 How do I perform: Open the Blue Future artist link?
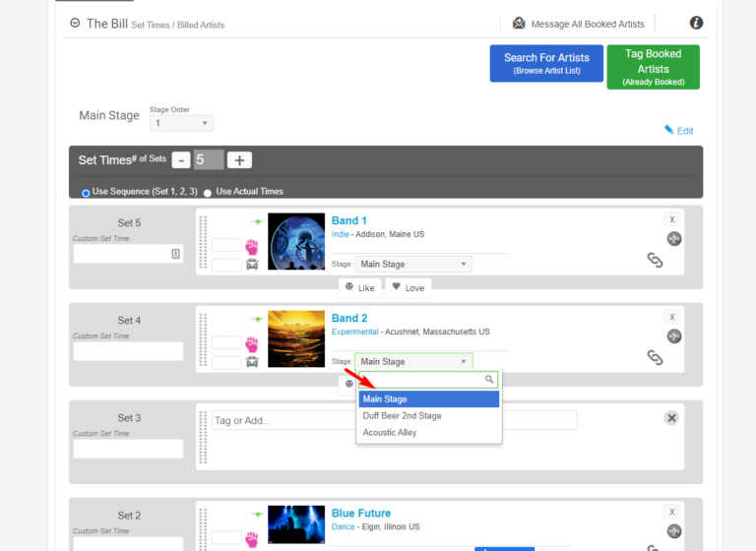[x=361, y=513]
